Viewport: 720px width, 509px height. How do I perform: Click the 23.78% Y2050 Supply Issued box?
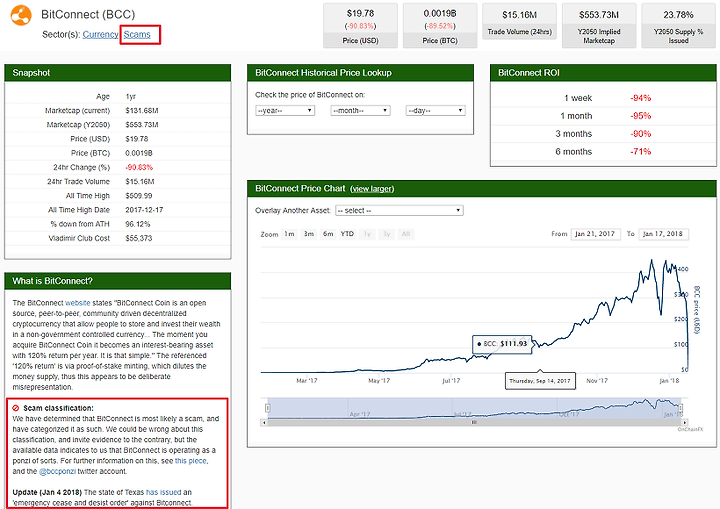[x=678, y=26]
